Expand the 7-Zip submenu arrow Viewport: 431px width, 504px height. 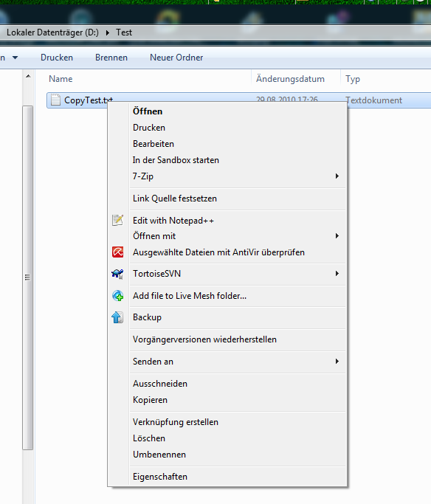(x=337, y=176)
